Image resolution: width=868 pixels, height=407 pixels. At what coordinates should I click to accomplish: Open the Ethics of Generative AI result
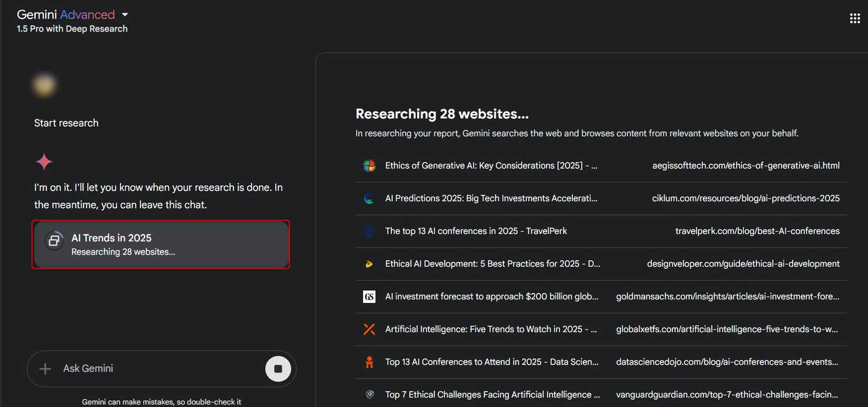(x=491, y=166)
